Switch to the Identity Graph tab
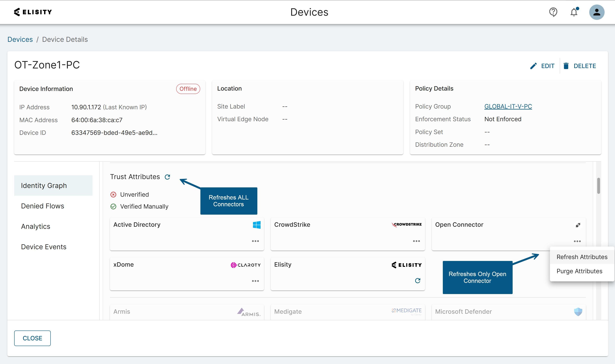Image resolution: width=615 pixels, height=364 pixels. pyautogui.click(x=53, y=185)
